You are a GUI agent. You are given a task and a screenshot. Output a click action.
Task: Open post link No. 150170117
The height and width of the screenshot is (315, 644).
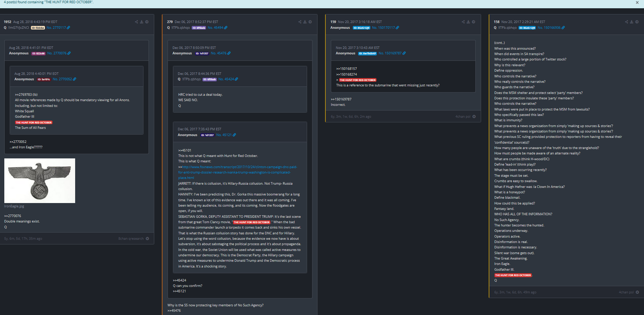pos(383,28)
